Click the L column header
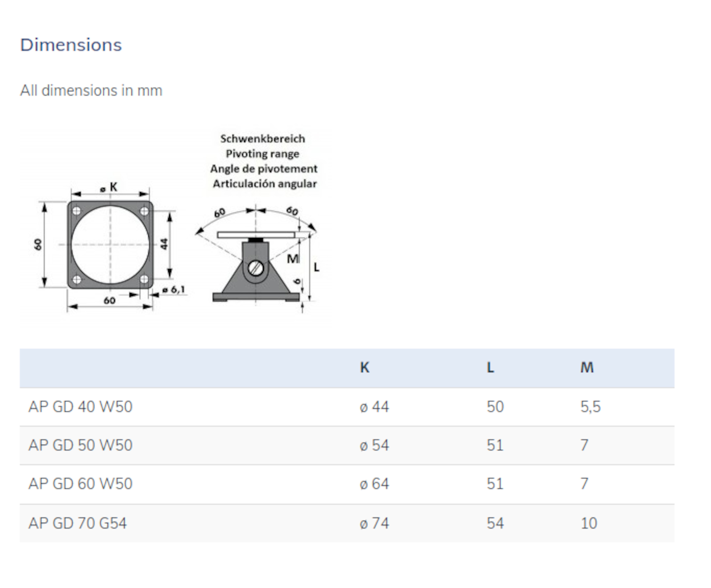Screen dimensions: 711x588 [490, 367]
